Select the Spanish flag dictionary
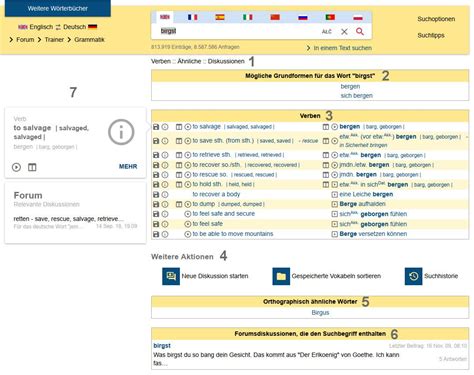Viewport: 474px width, 375px height. pos(220,17)
